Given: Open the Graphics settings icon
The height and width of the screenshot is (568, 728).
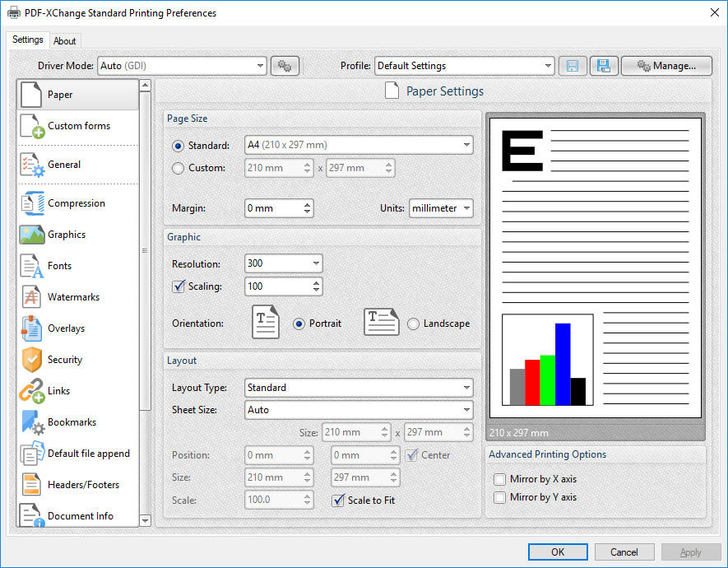Looking at the screenshot, I should click(30, 235).
